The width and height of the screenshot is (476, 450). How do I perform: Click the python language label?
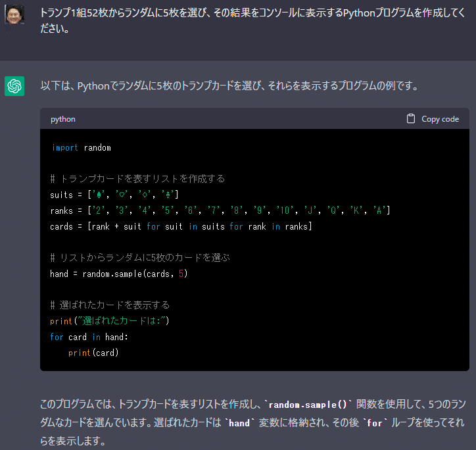(x=63, y=119)
